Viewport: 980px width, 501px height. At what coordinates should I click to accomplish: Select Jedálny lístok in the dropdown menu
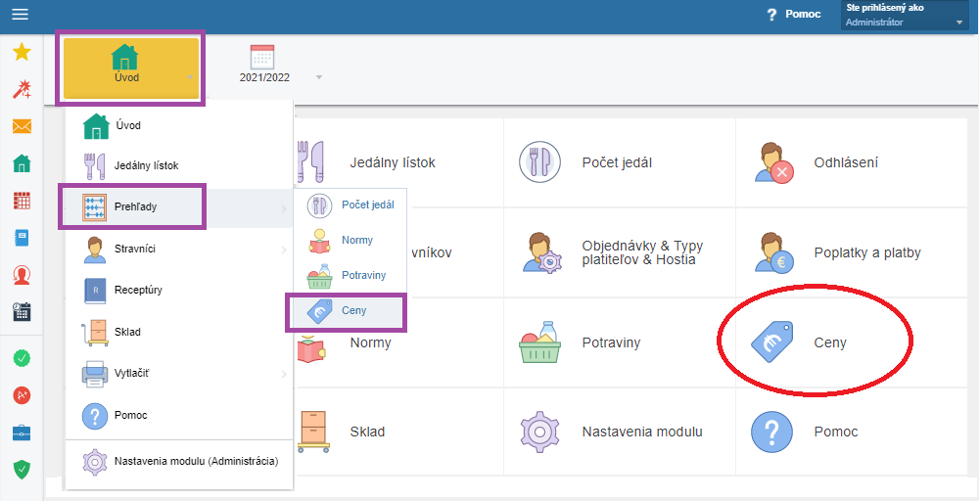pyautogui.click(x=179, y=166)
